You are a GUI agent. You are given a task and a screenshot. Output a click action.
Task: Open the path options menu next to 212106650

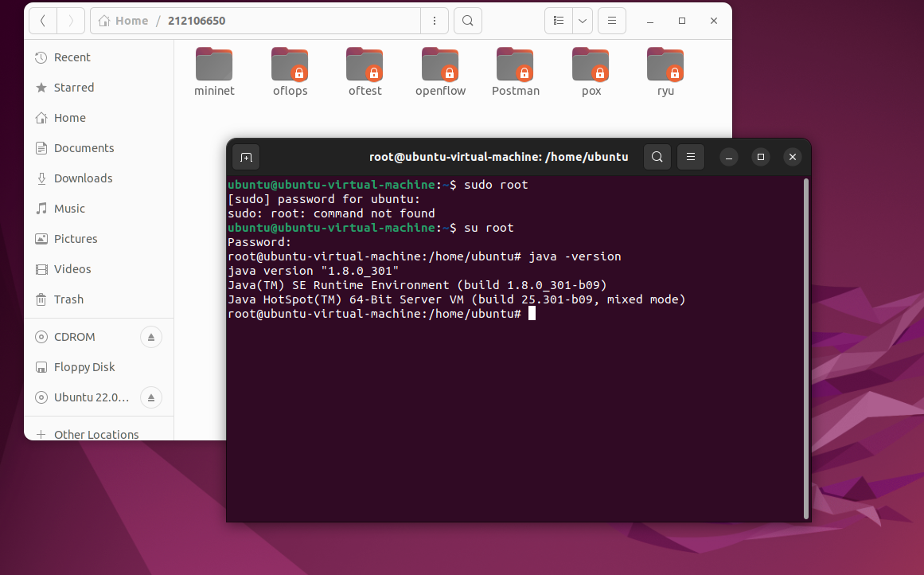coord(435,21)
